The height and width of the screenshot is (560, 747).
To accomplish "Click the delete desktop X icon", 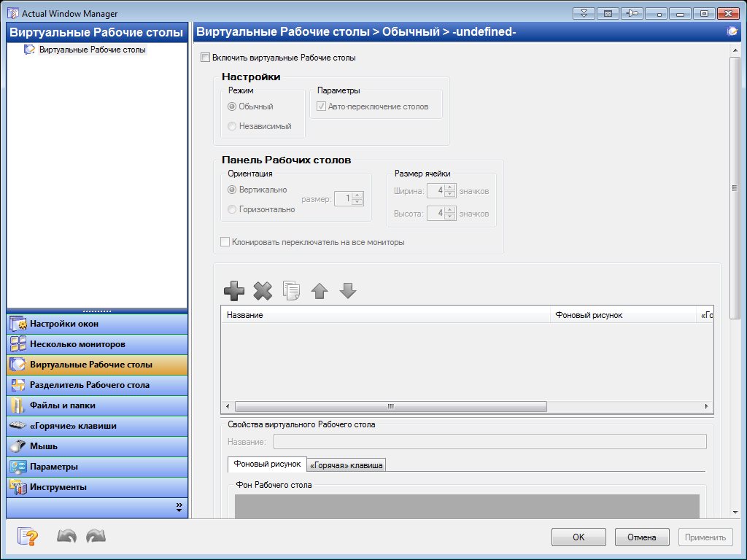I will tap(263, 291).
